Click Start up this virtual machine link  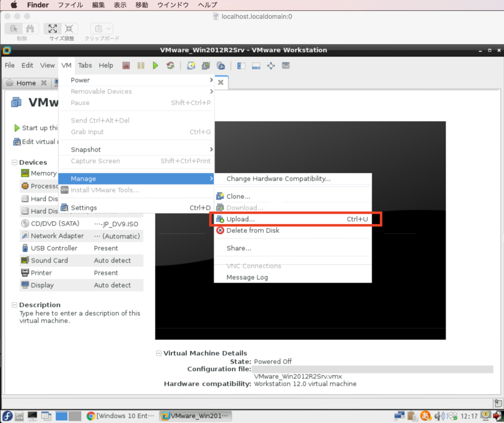pos(36,128)
